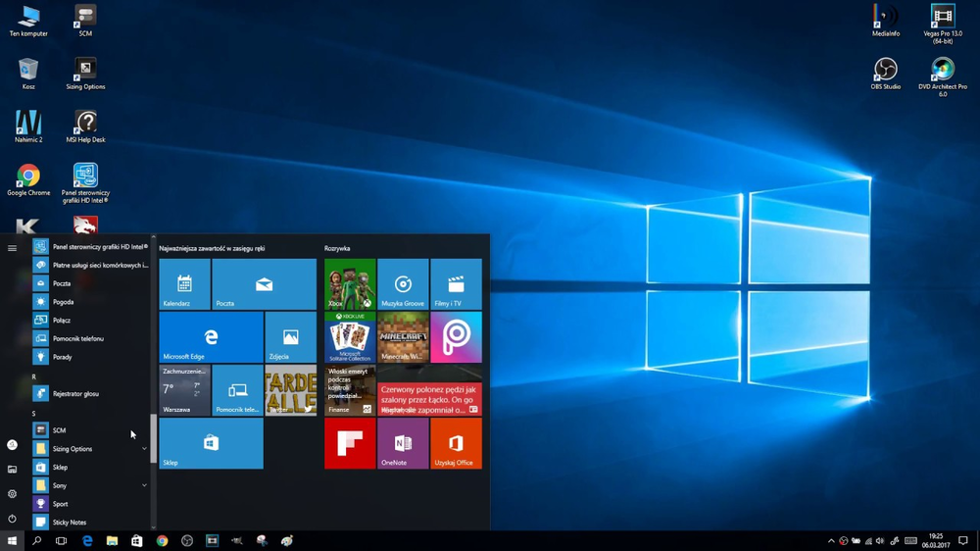Screen dimensions: 980x551
Task: Open the Poczta mail tile
Action: coord(264,284)
